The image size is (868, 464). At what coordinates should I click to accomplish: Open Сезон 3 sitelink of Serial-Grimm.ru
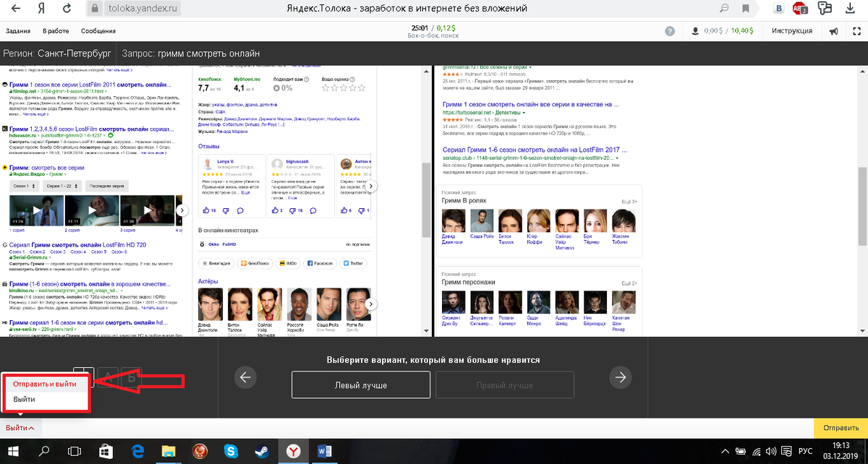(59, 252)
